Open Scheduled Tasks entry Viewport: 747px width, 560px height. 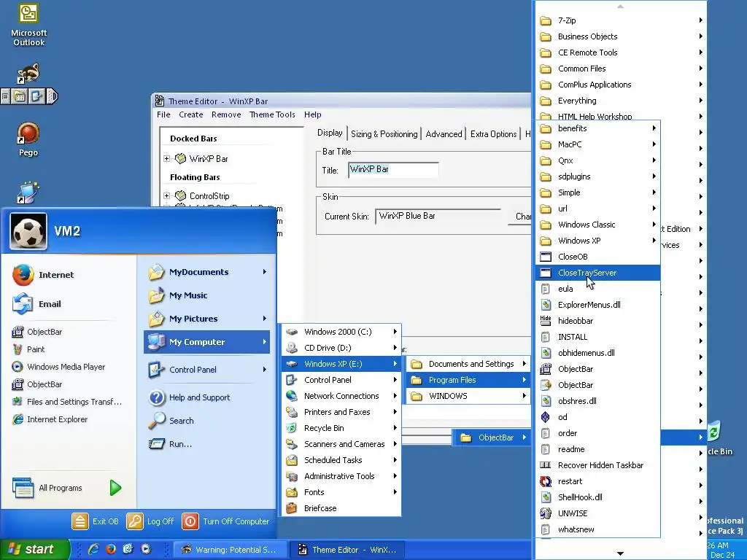pyautogui.click(x=341, y=460)
